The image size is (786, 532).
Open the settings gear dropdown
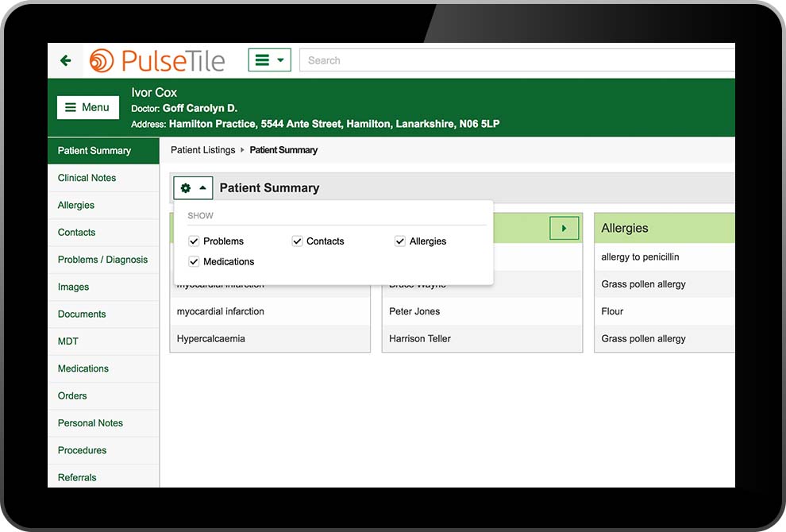coord(186,188)
